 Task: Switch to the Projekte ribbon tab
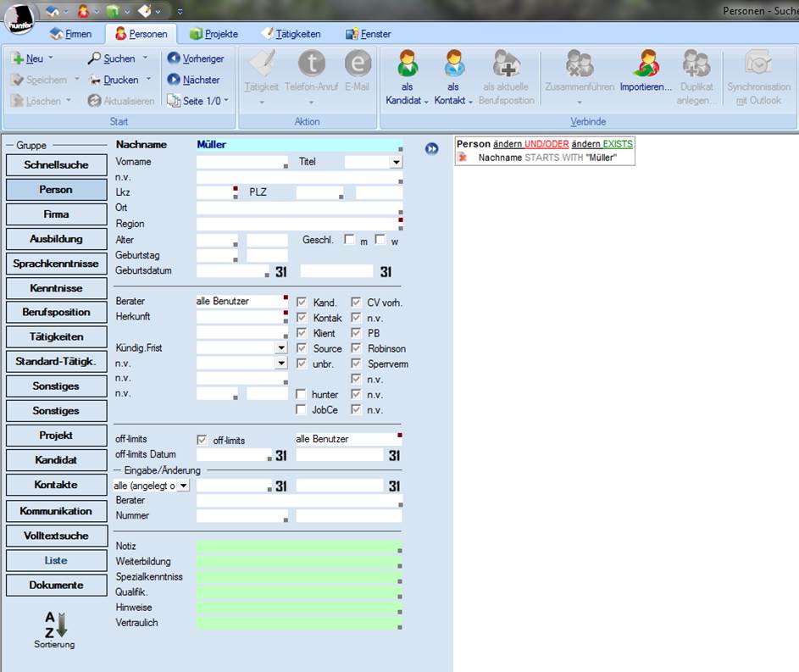click(x=214, y=34)
